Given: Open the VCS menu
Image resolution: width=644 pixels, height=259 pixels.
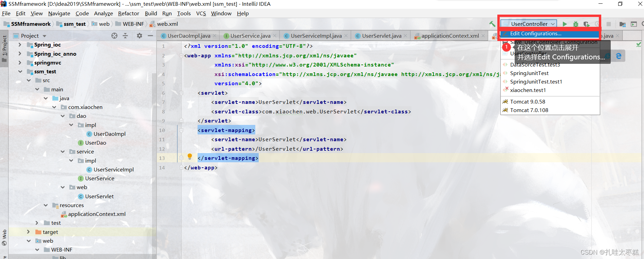Looking at the screenshot, I should tap(201, 13).
